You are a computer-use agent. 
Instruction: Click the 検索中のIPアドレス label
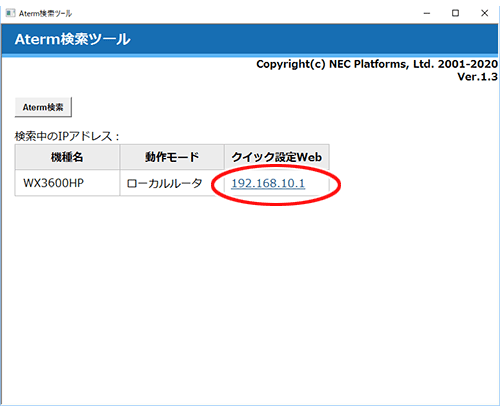pyautogui.click(x=67, y=136)
